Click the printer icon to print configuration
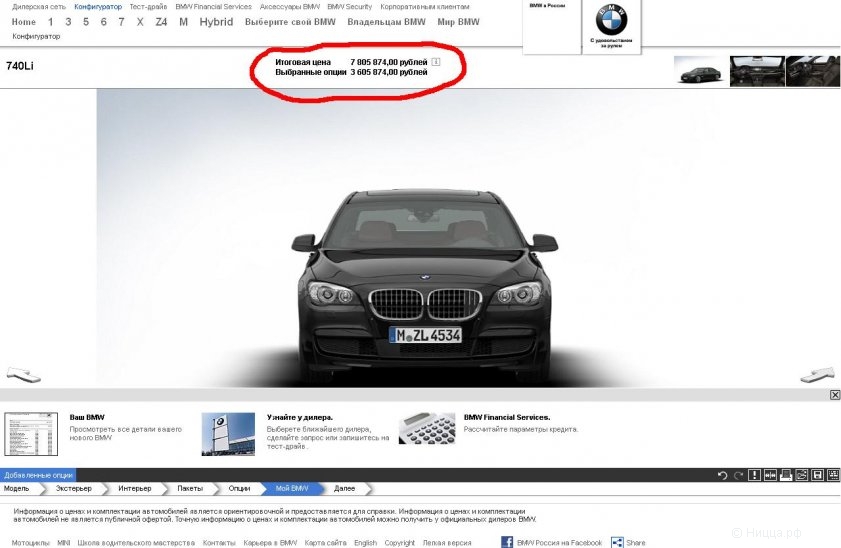This screenshot has width=841, height=548. click(786, 475)
